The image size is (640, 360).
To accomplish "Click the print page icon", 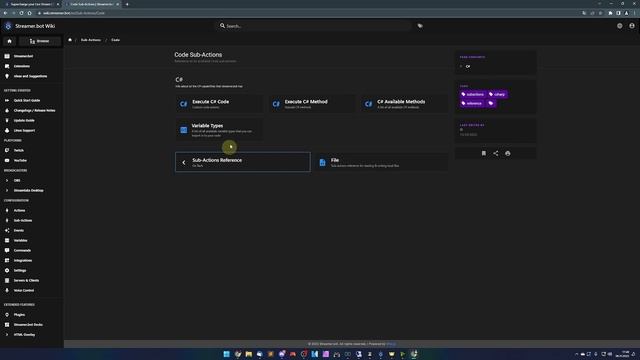I will 508,153.
